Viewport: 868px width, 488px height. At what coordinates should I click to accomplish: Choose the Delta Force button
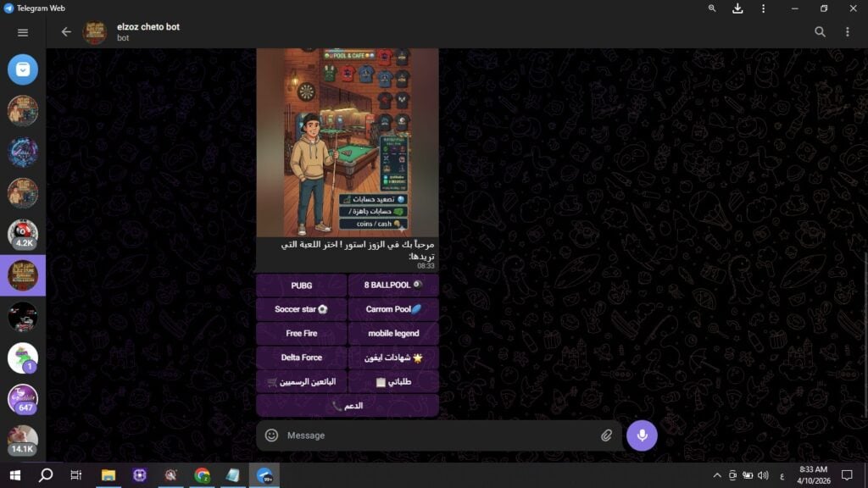(x=302, y=358)
